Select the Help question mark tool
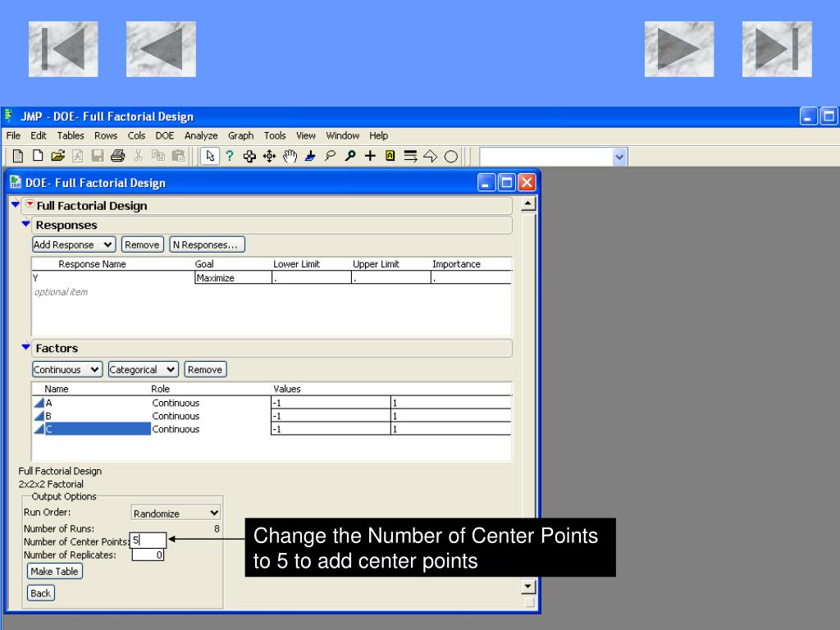Image resolution: width=840 pixels, height=630 pixels. [230, 156]
